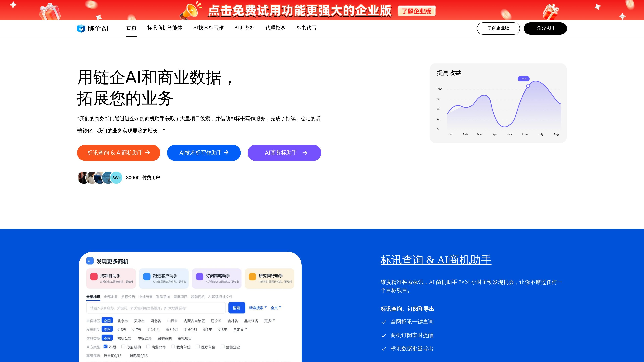This screenshot has height=362, width=644.
Task: Tick the 政府机构 checkbox
Action: [123, 347]
